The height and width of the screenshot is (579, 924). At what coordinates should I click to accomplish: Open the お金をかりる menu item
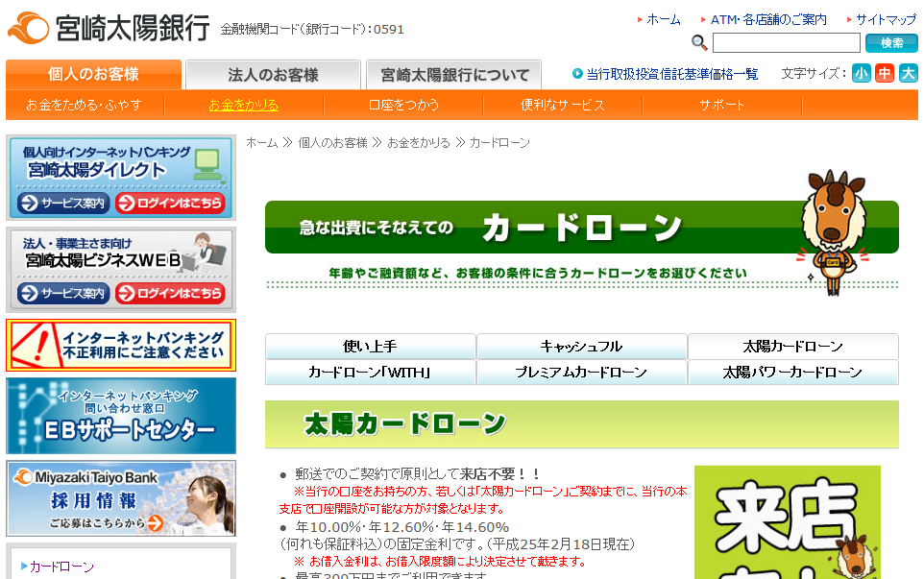(243, 106)
